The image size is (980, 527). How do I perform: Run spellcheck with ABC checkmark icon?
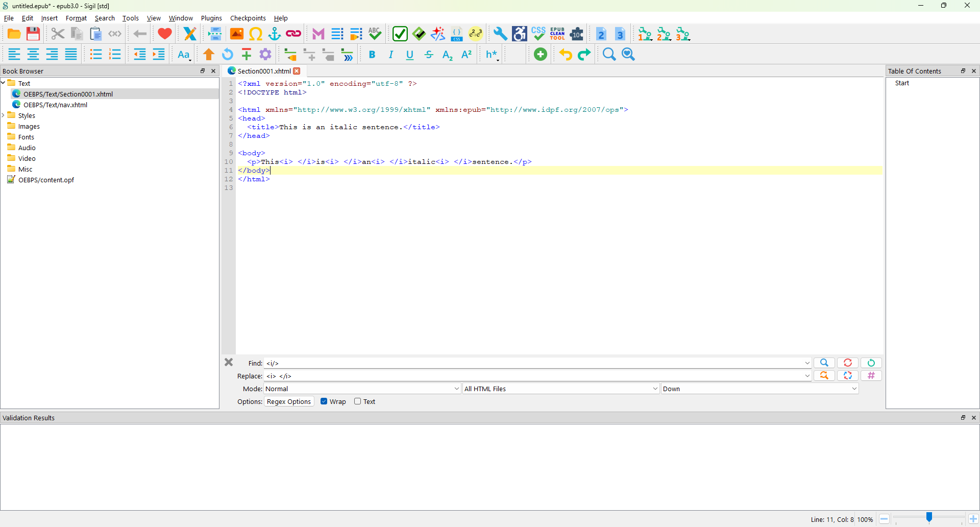[x=375, y=34]
